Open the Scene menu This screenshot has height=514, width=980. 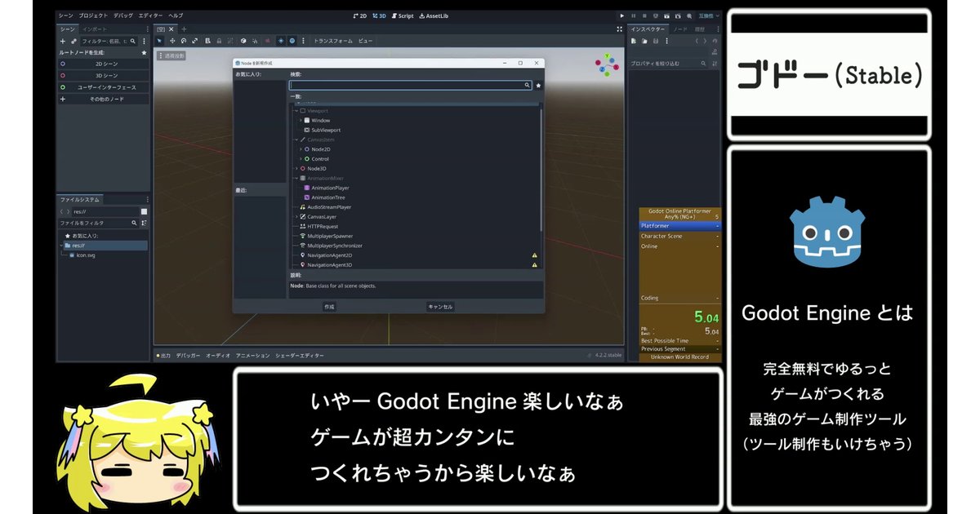click(65, 16)
